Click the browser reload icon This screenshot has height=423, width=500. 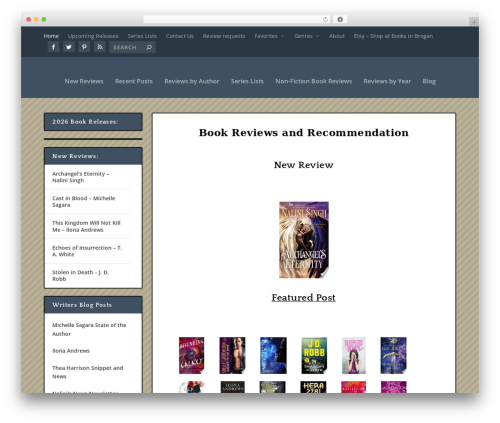pyautogui.click(x=325, y=19)
